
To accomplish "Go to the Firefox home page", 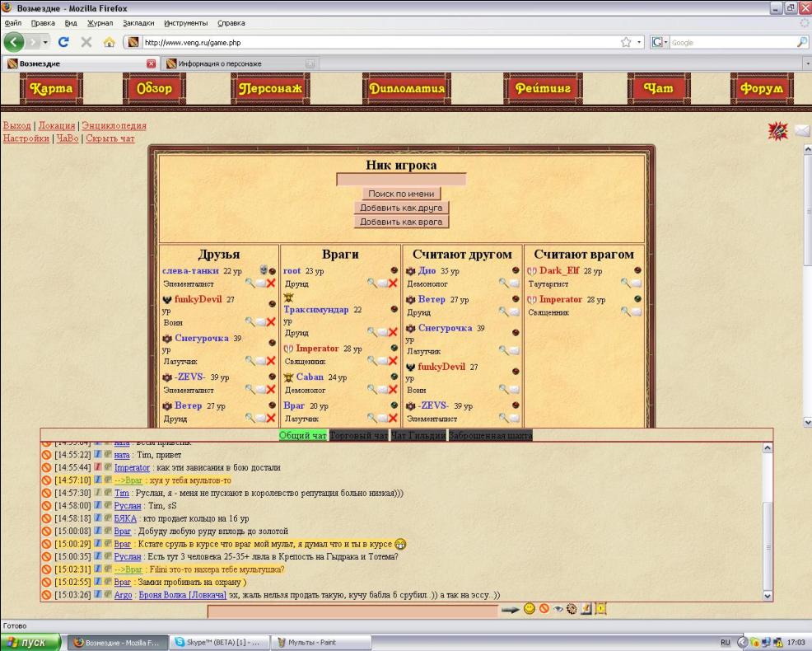I will 109,42.
